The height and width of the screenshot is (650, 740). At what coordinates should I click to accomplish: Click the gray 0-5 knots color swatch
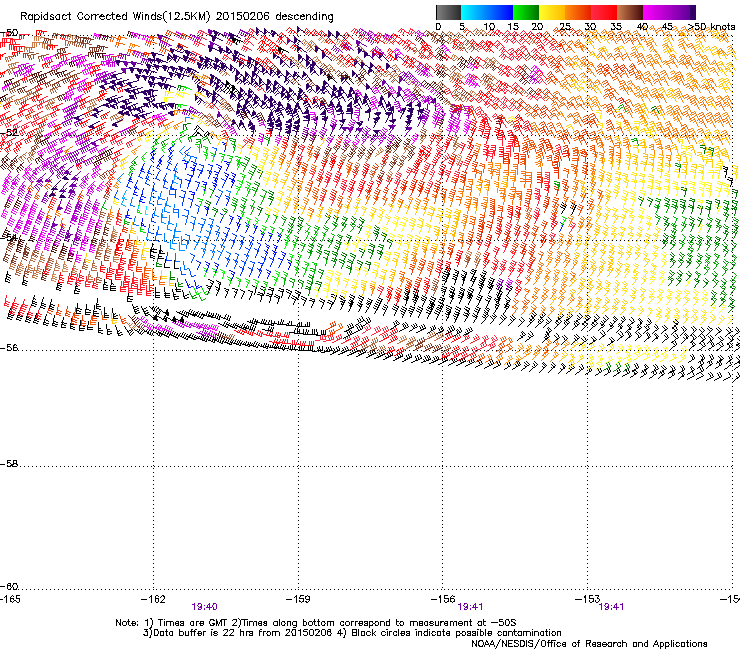coord(448,12)
